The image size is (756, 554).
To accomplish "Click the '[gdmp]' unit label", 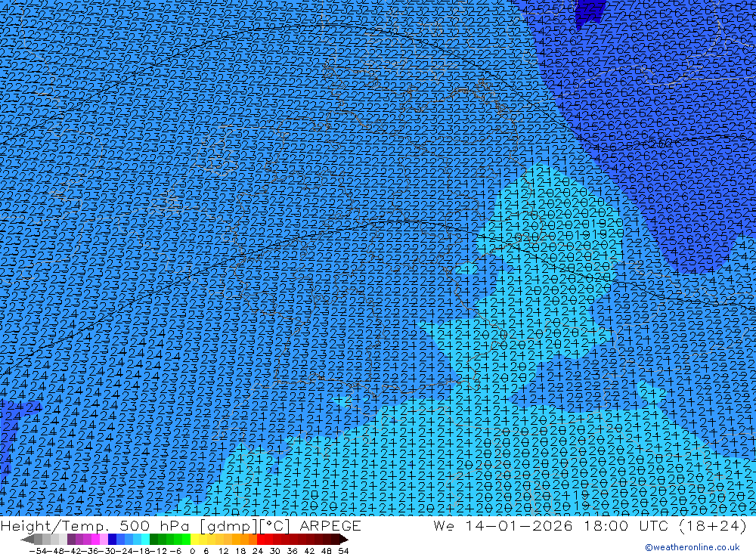I will [x=228, y=526].
